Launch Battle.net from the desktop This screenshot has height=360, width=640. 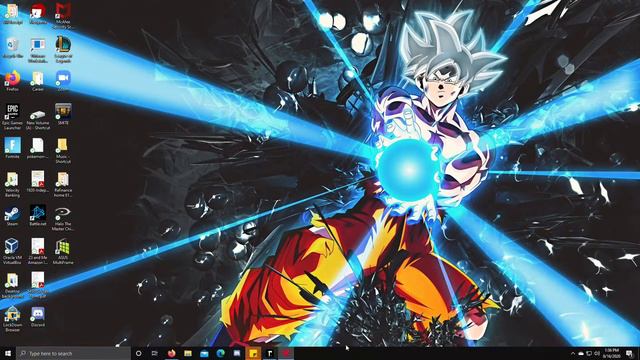click(38, 216)
